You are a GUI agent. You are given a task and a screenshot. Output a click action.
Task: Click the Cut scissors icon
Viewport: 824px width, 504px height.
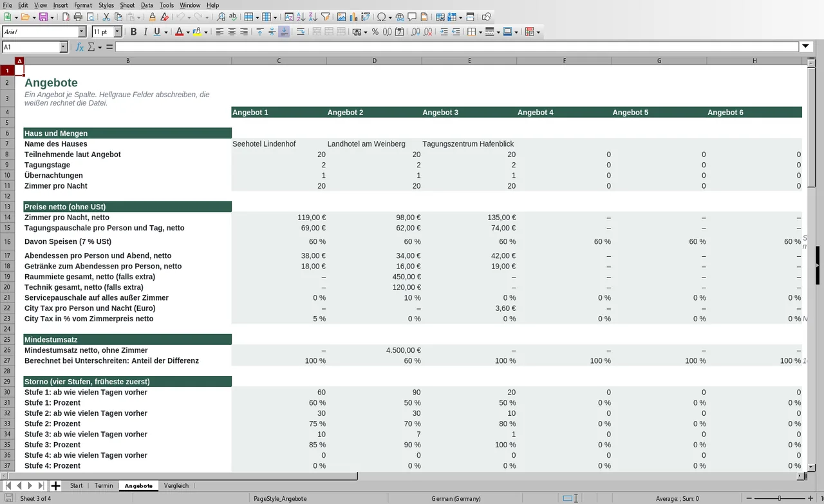(x=107, y=17)
